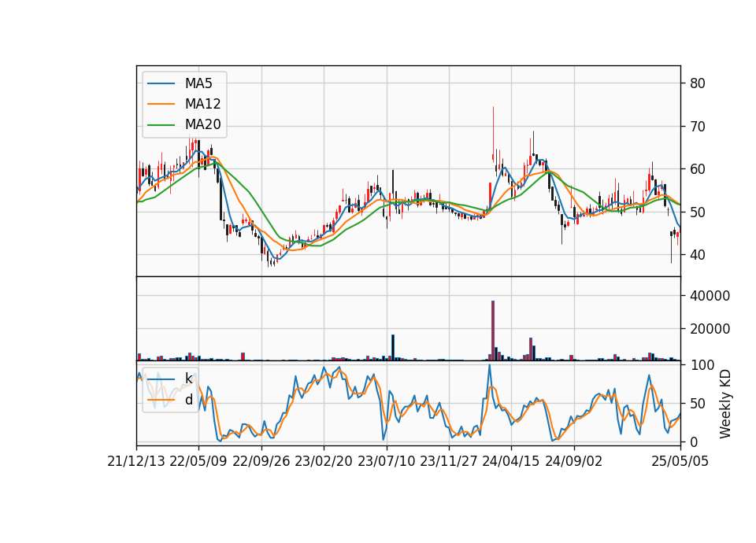Click the 22/05/09 date label

tap(198, 461)
